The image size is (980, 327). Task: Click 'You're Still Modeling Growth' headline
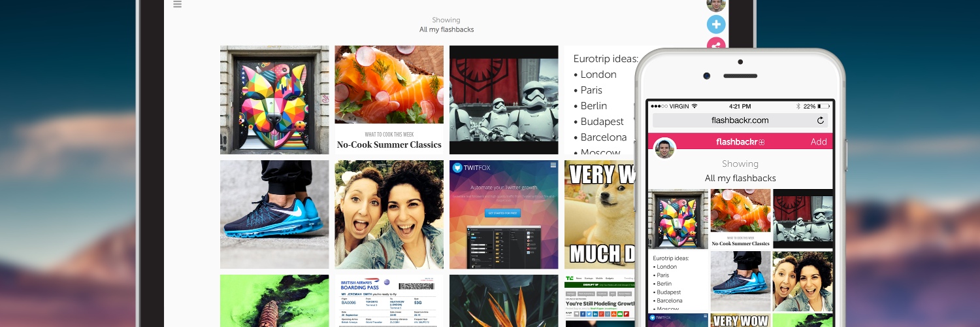(x=600, y=303)
